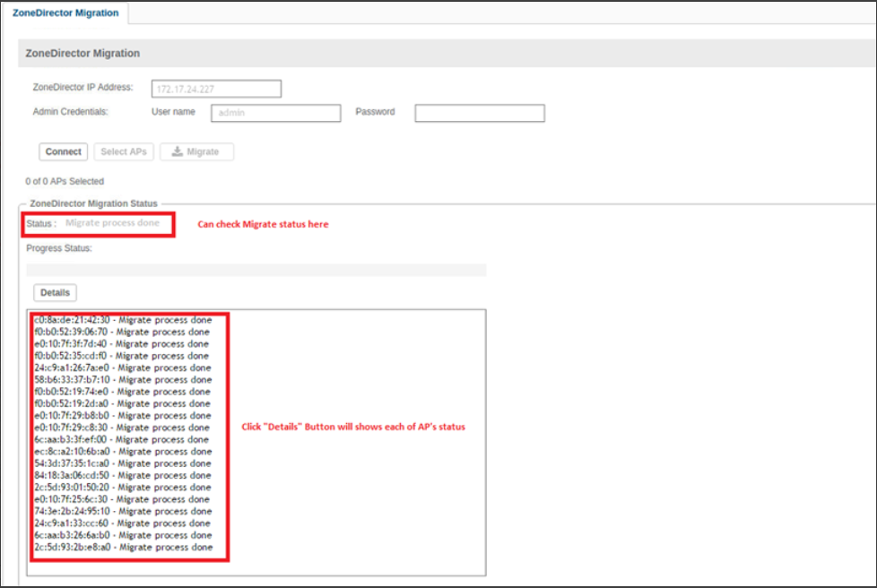This screenshot has height=588, width=877.
Task: Select the 74:3e:2b:24:95:10 status entry
Action: pyautogui.click(x=123, y=511)
